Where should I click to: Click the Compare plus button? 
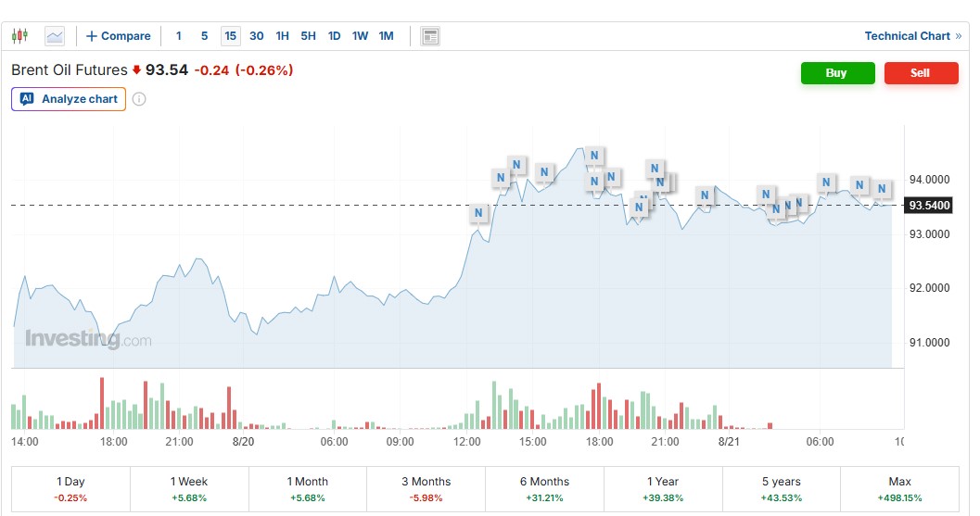pyautogui.click(x=118, y=36)
